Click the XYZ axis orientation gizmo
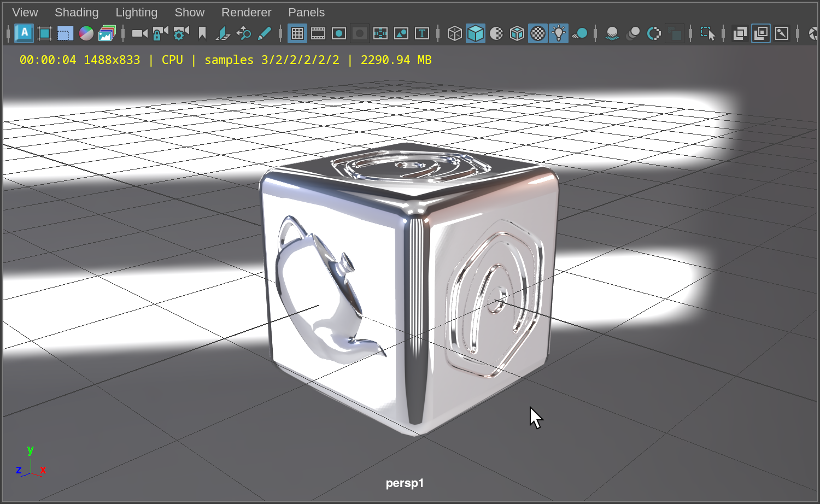 tap(31, 463)
